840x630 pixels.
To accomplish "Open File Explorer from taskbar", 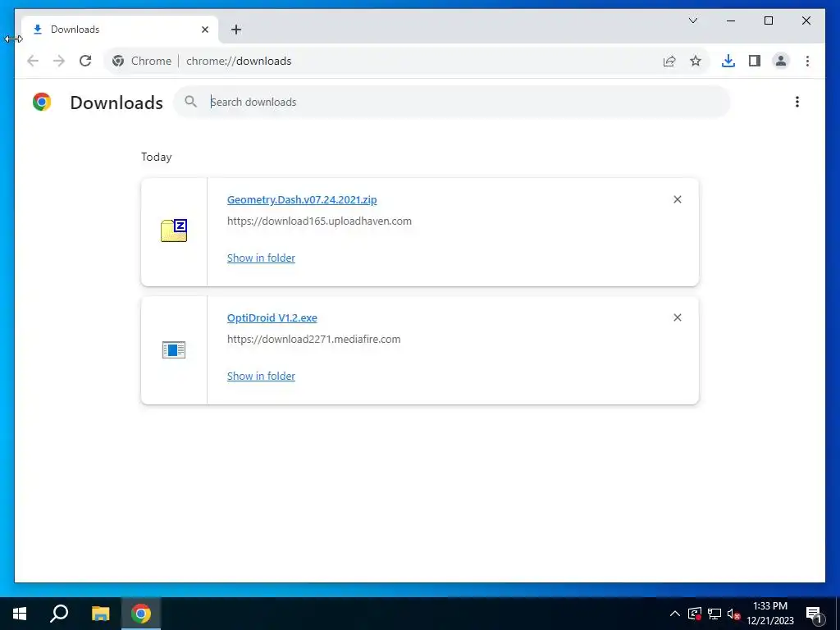I will pos(100,614).
